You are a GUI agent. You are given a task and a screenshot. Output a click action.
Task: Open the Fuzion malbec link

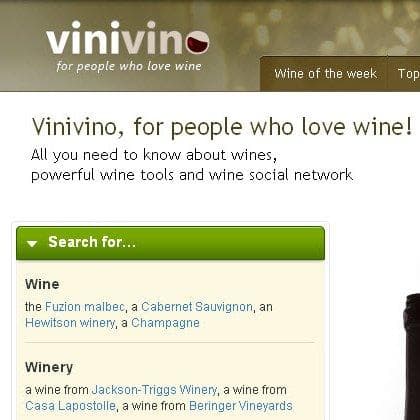click(85, 307)
